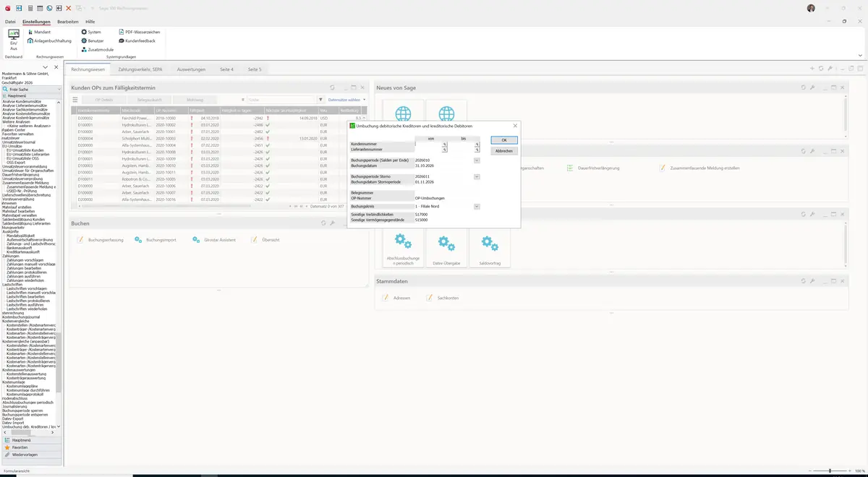This screenshot has width=868, height=477.
Task: Open the Datei menu
Action: pyautogui.click(x=10, y=22)
